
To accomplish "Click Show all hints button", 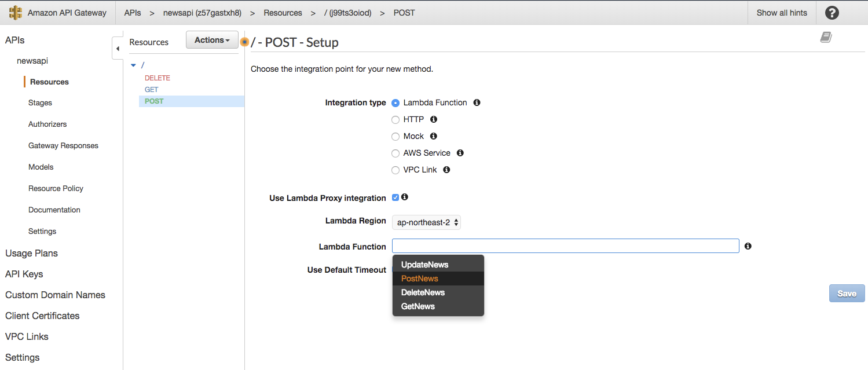I will pos(782,13).
